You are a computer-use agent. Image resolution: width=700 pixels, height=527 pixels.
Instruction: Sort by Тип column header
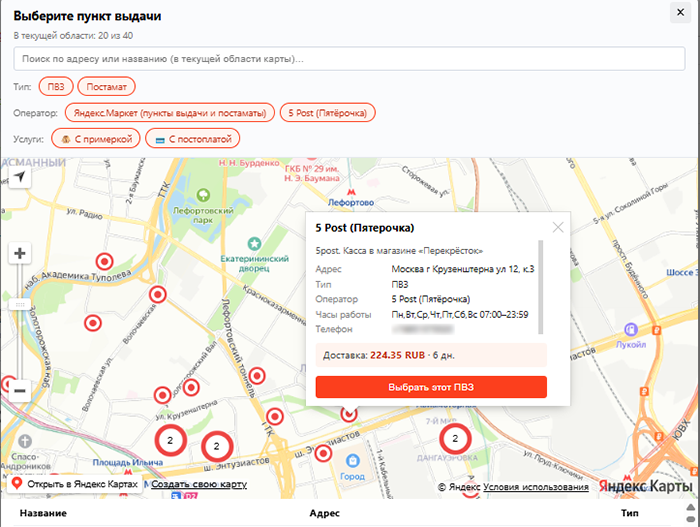[x=630, y=513]
